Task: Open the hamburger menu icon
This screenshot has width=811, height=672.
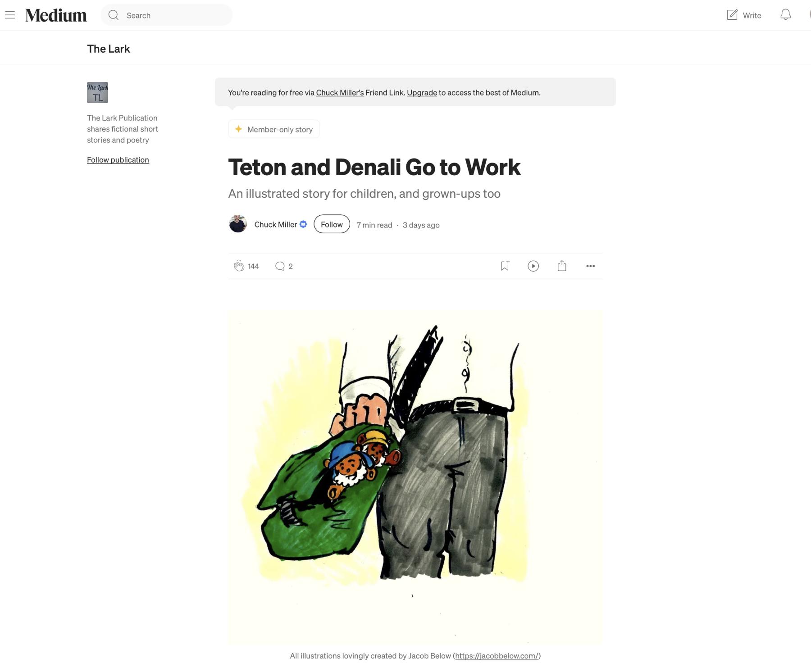Action: point(10,15)
